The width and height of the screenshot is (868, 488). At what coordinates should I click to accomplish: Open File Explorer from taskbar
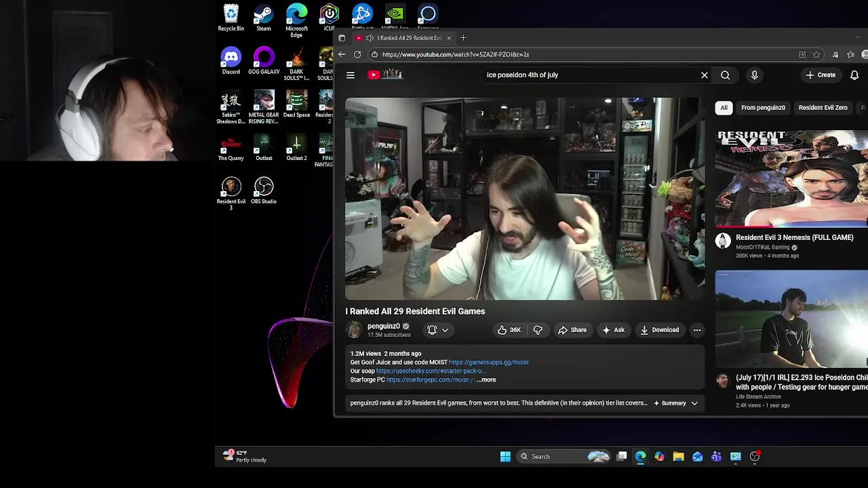pyautogui.click(x=678, y=457)
